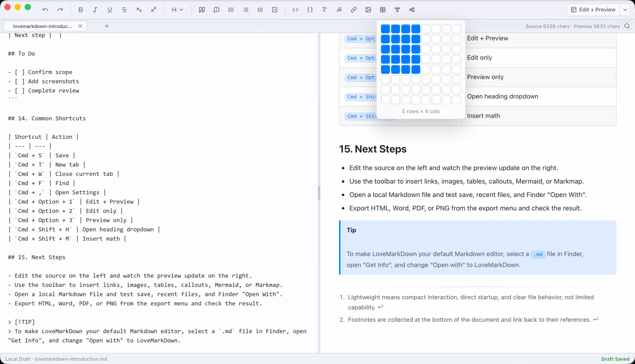Insert a callout using the exclamation bubble icon
Viewport: 635px width, 364px height.
(216, 10)
